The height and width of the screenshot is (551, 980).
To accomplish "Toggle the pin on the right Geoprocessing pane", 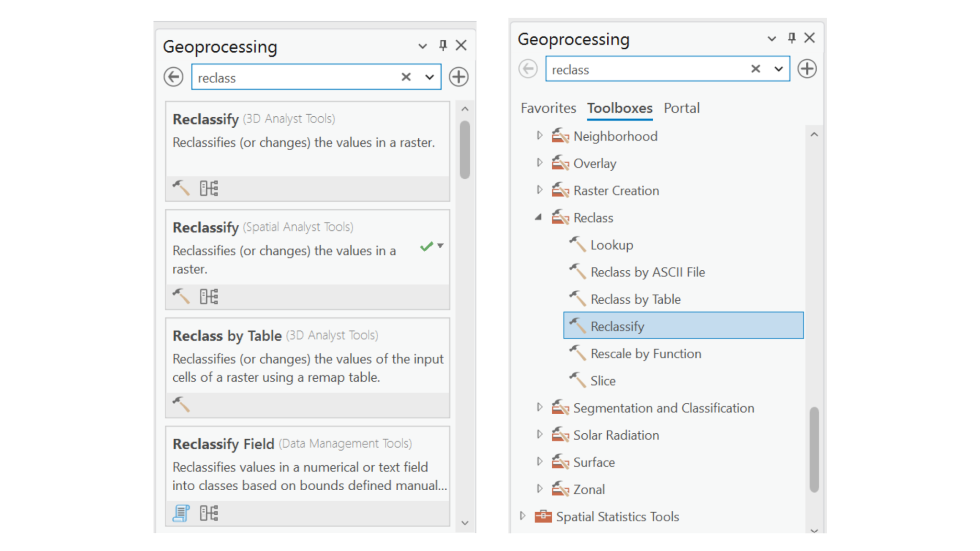I will coord(791,38).
